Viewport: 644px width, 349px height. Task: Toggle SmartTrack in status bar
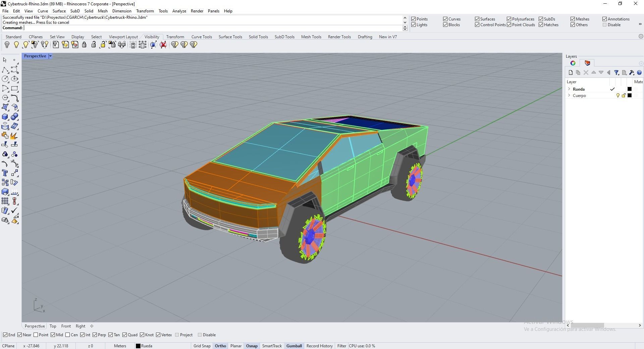tap(272, 346)
